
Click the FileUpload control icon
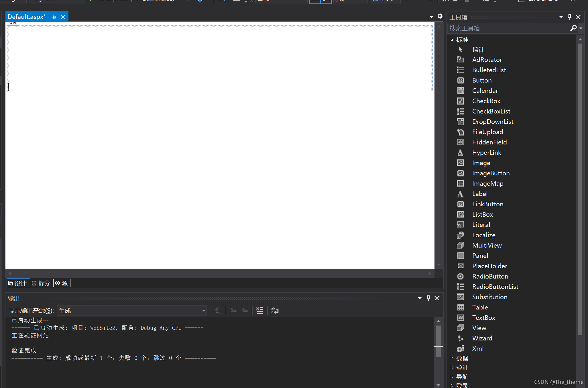[460, 132]
